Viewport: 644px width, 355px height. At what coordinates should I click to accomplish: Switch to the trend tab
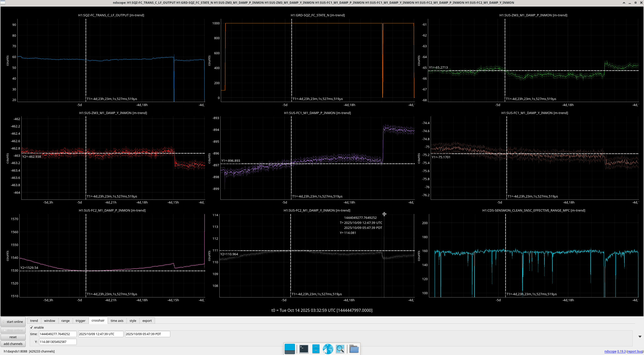[x=34, y=321]
